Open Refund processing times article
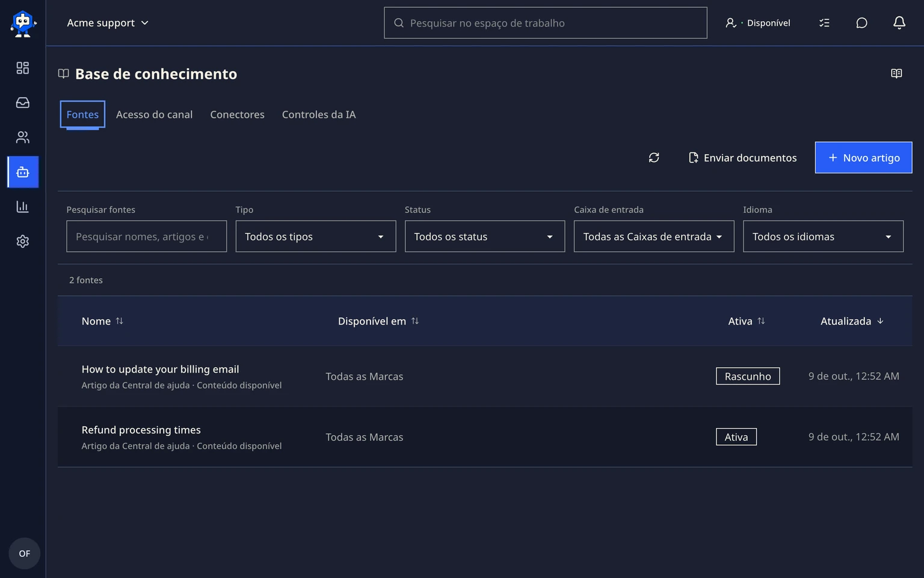Image resolution: width=924 pixels, height=578 pixels. pos(141,430)
